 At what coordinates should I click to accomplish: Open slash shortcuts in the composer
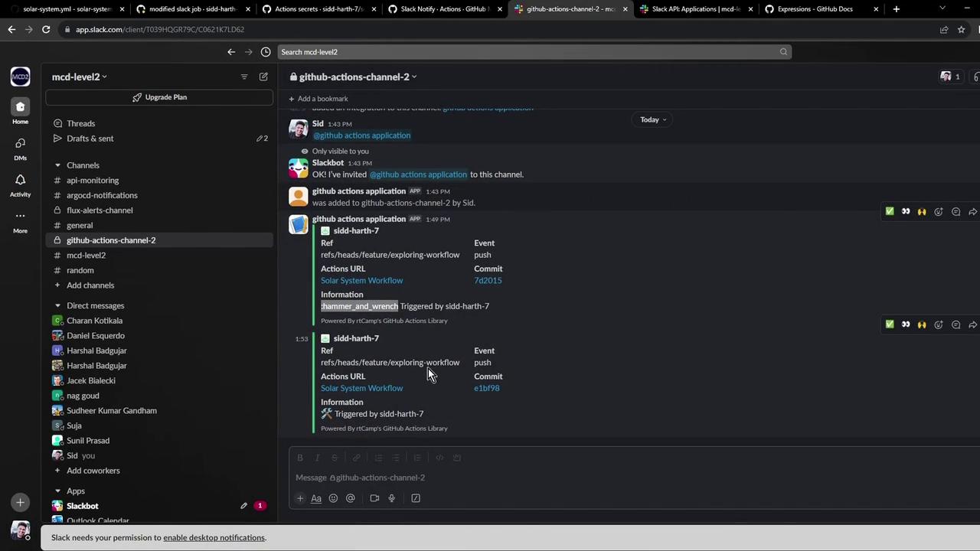[416, 498]
